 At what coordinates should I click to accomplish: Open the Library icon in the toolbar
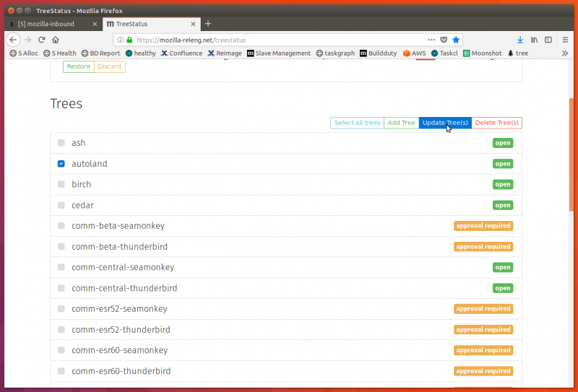[535, 40]
